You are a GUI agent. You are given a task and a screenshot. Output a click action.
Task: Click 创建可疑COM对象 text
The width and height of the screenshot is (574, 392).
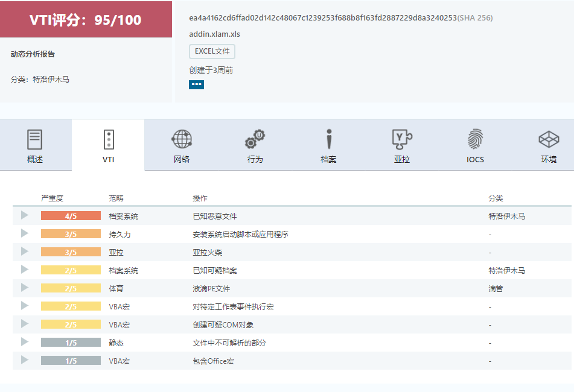(223, 324)
